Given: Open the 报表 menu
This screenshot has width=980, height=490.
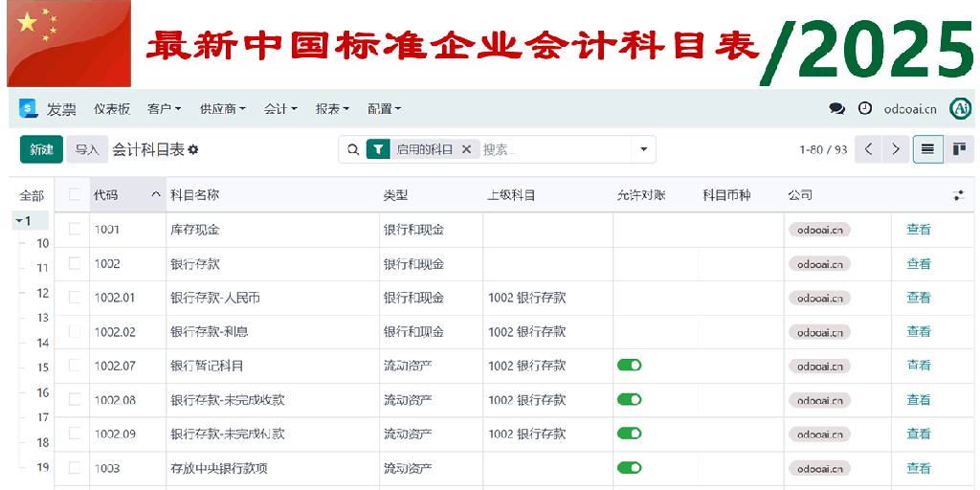Looking at the screenshot, I should tap(332, 109).
